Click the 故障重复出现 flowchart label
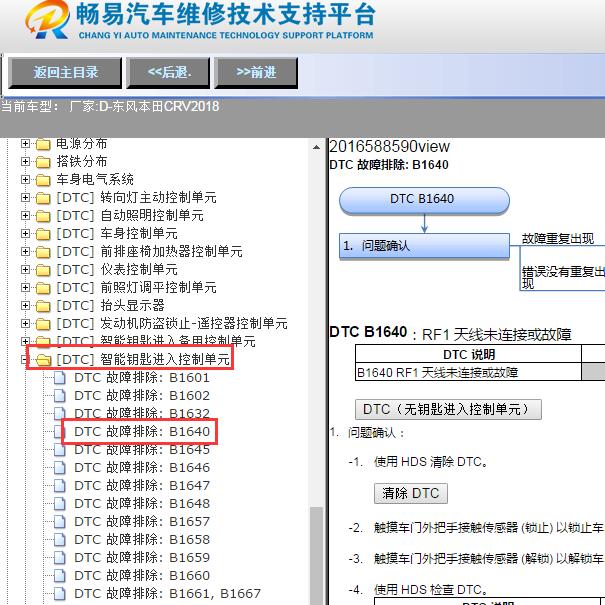The height and width of the screenshot is (605, 605). (x=557, y=239)
